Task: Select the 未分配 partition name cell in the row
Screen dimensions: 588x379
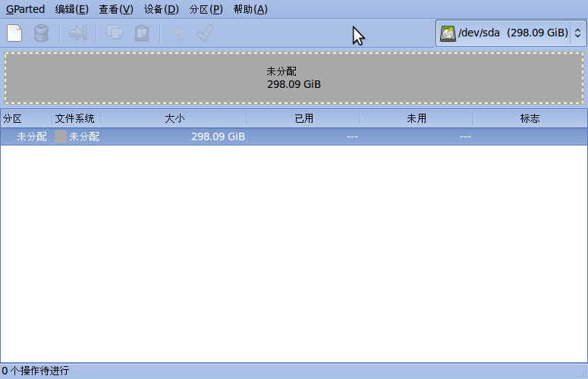Action: 32,136
